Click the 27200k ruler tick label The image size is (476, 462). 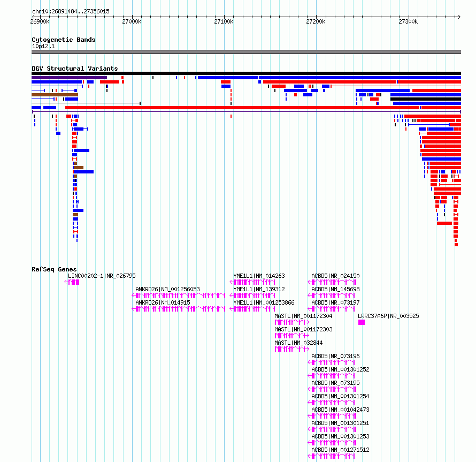(x=316, y=21)
